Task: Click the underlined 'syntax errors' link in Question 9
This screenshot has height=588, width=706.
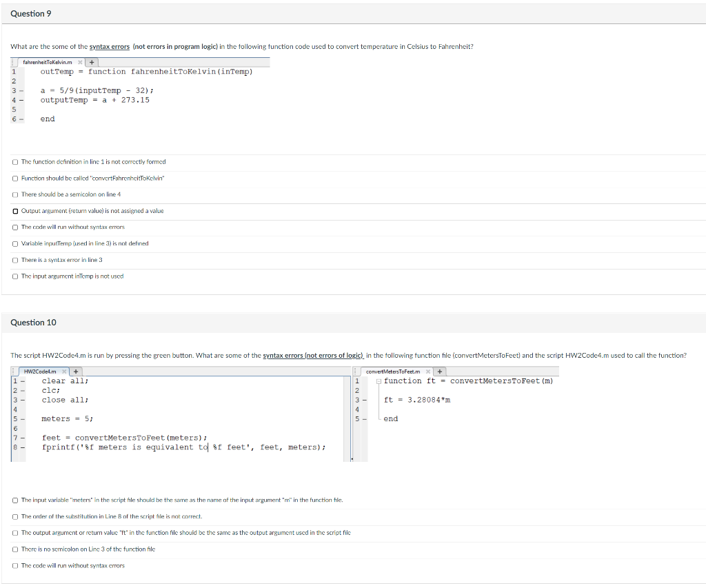Action: 109,46
